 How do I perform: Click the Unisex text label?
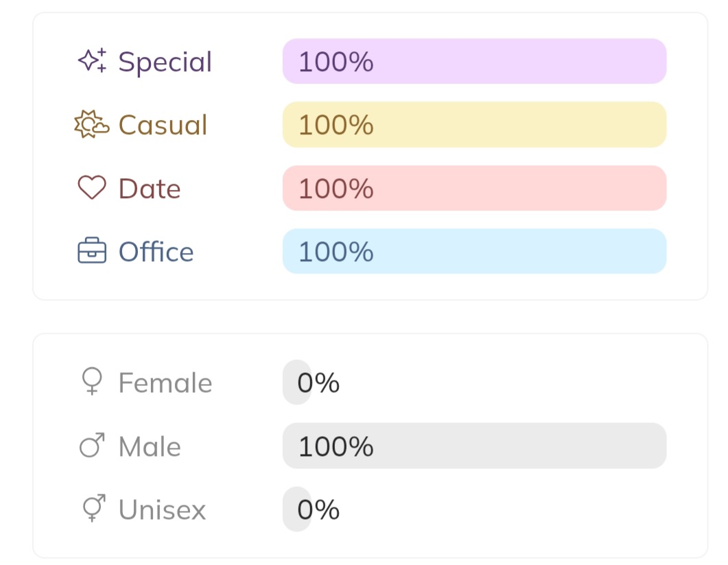[x=162, y=509]
